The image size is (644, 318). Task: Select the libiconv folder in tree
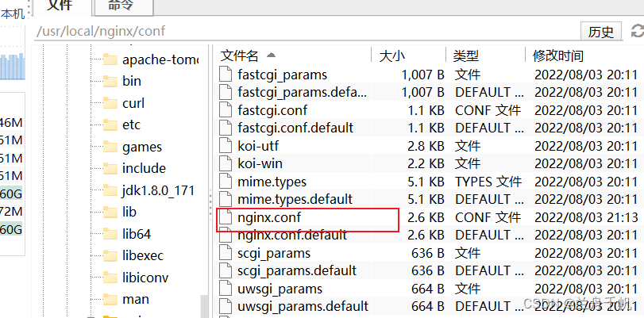coord(145,278)
